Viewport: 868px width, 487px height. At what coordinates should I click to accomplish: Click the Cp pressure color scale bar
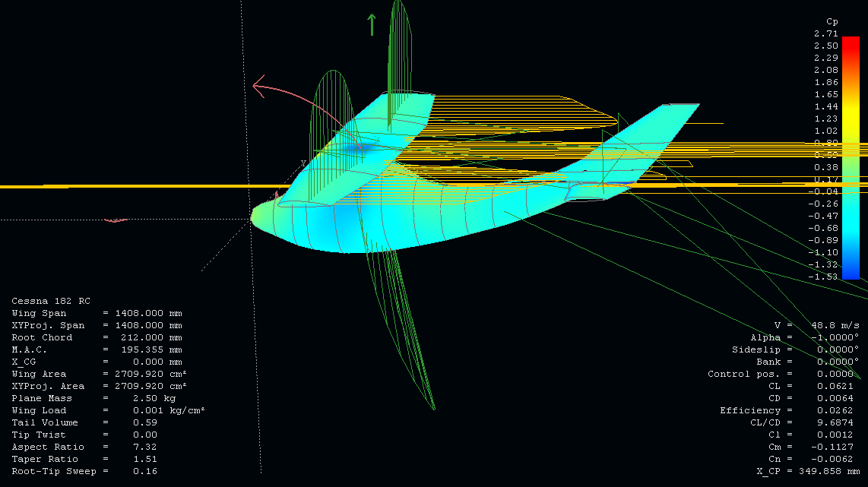coord(851,158)
